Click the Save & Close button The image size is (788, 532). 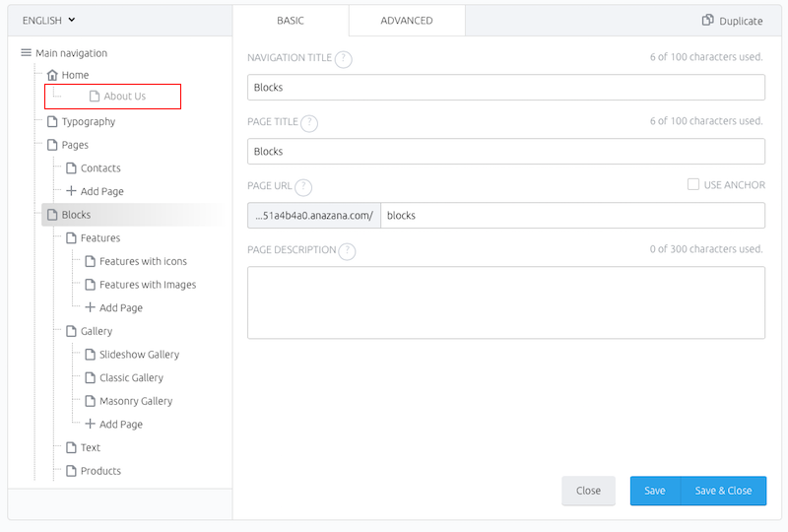coord(723,491)
